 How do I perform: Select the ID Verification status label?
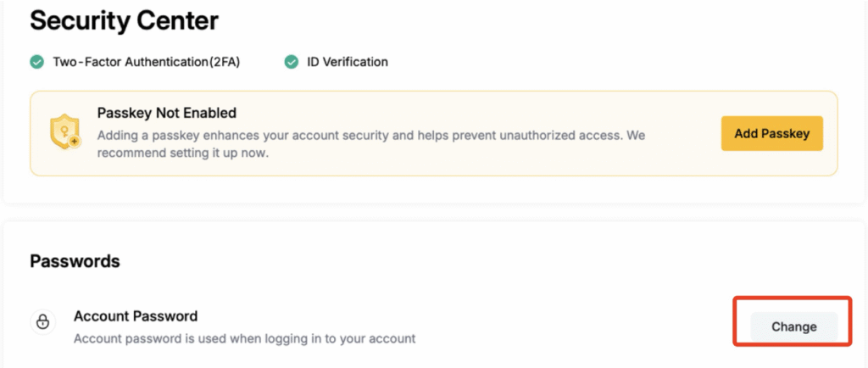[348, 62]
